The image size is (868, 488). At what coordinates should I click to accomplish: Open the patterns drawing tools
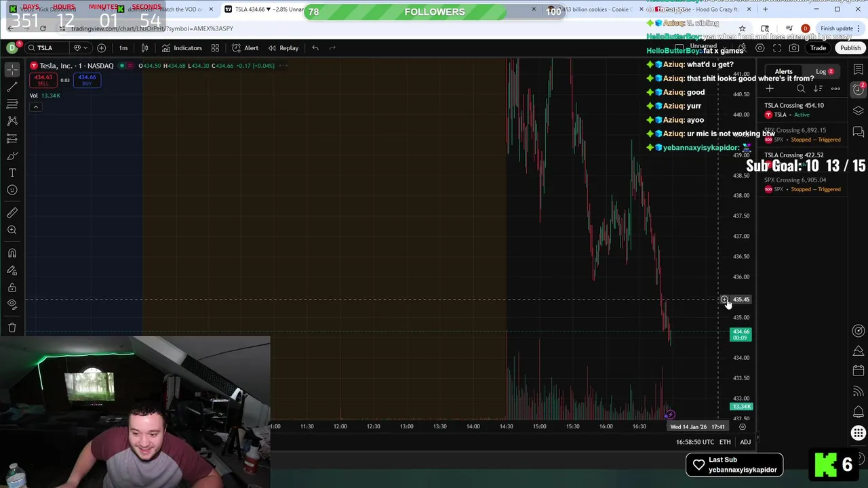click(12, 121)
